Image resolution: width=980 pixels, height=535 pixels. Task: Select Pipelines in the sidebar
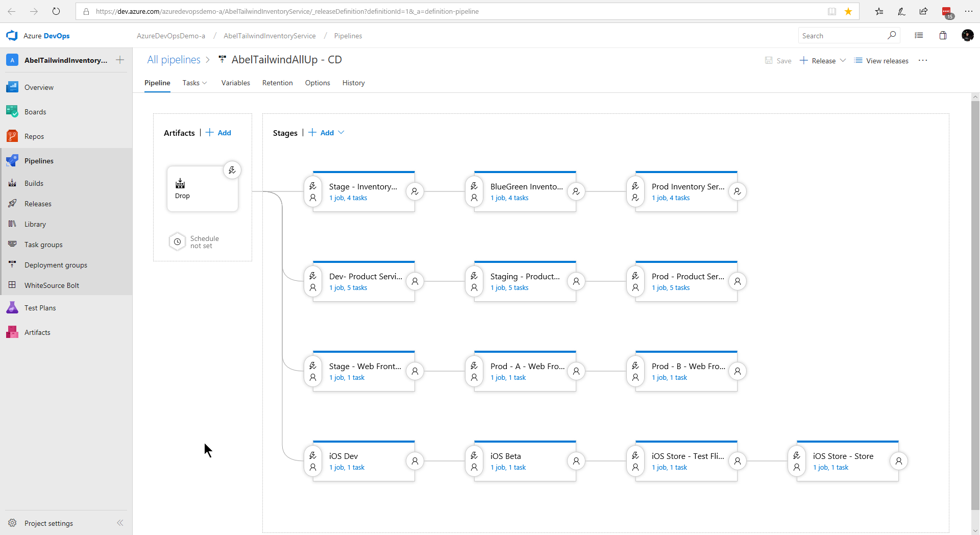pos(39,161)
